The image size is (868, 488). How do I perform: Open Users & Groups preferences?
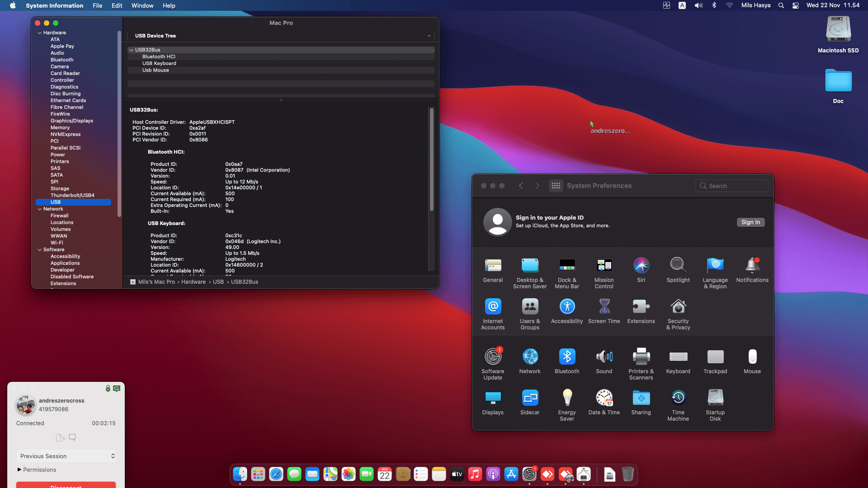(530, 314)
